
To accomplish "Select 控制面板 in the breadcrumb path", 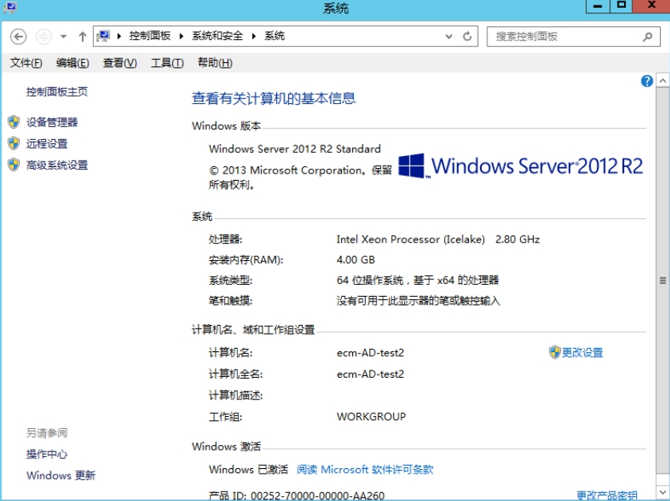I will pos(150,36).
